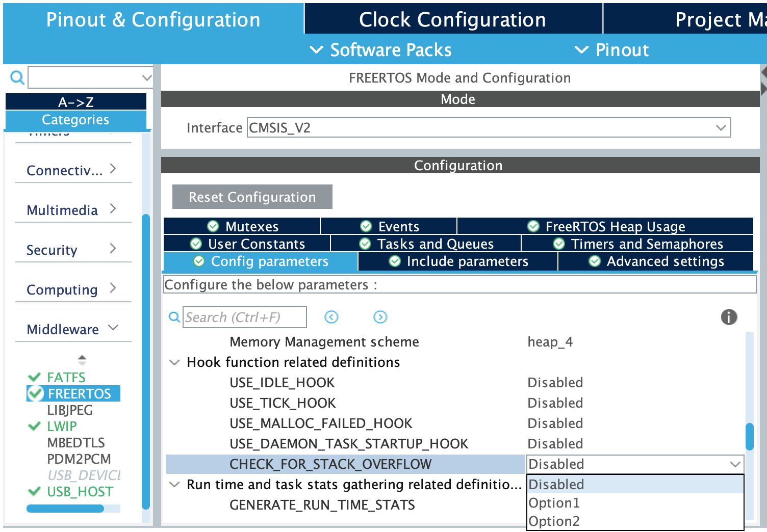The width and height of the screenshot is (767, 532).
Task: Click the FATFS check mark icon
Action: (x=34, y=377)
